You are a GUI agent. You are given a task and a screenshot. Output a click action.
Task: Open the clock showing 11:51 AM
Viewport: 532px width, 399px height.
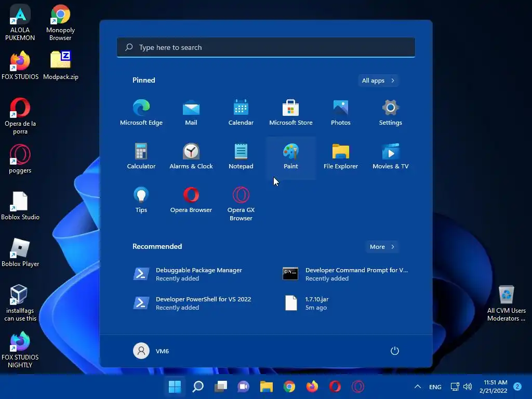494,387
